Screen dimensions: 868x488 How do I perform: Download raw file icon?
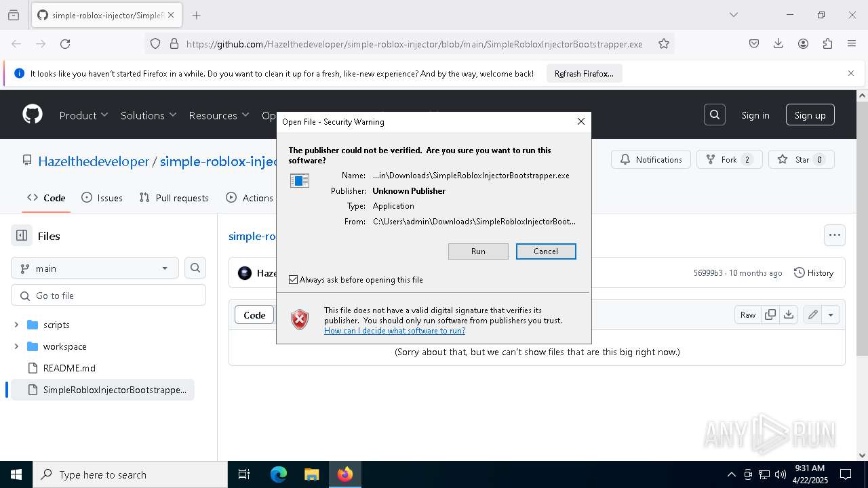788,314
